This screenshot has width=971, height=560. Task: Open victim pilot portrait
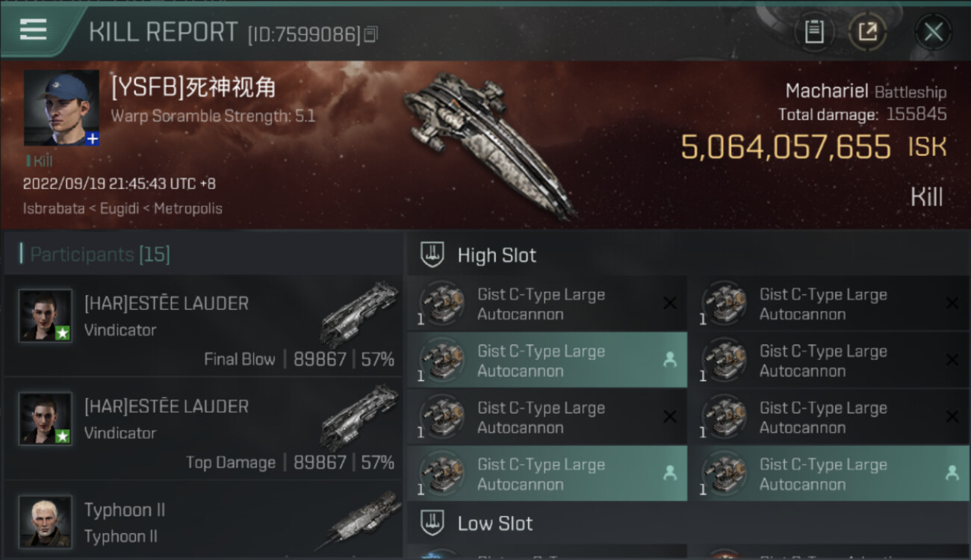coord(61,108)
